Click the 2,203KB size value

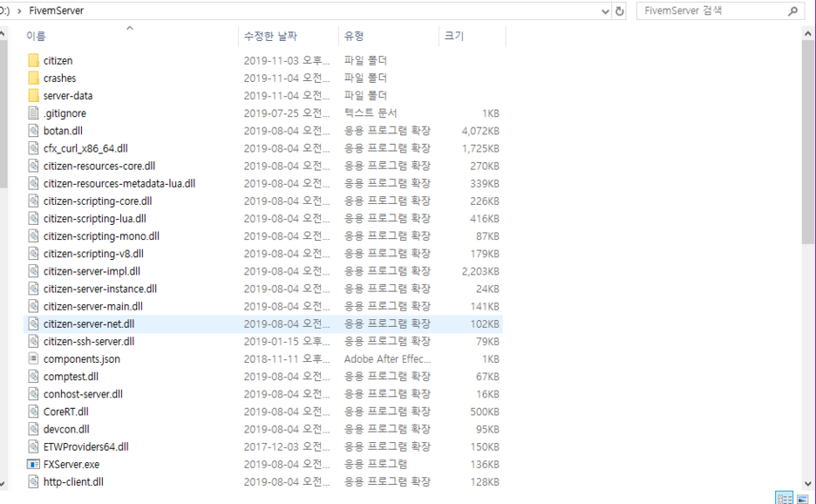point(480,271)
